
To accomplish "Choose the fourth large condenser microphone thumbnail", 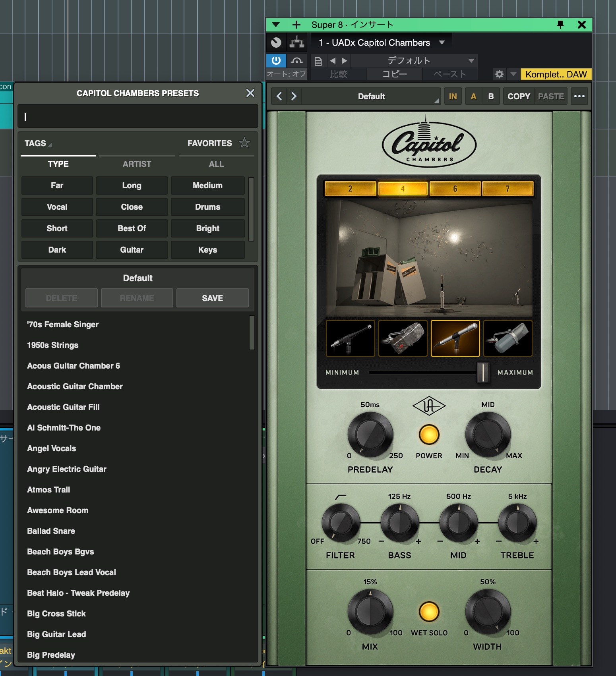I will [x=508, y=338].
